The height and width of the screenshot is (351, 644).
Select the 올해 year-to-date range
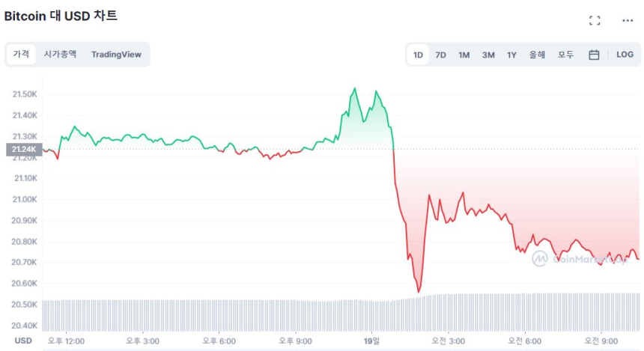537,55
